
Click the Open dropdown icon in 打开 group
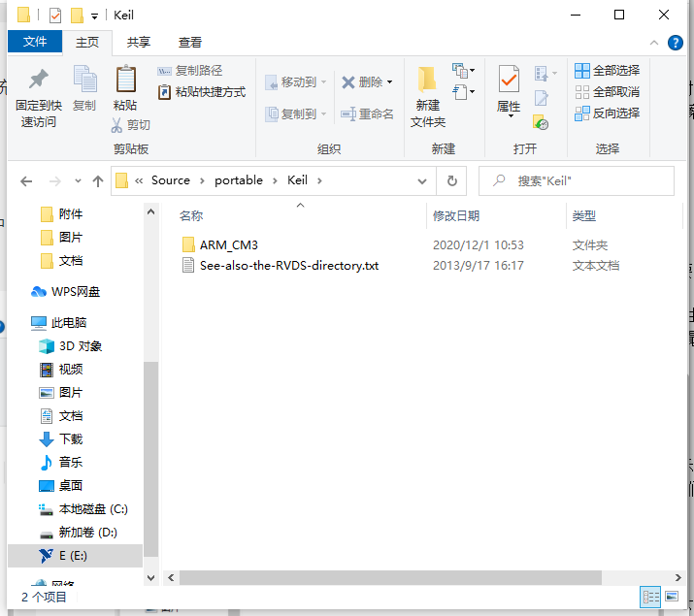click(x=545, y=73)
